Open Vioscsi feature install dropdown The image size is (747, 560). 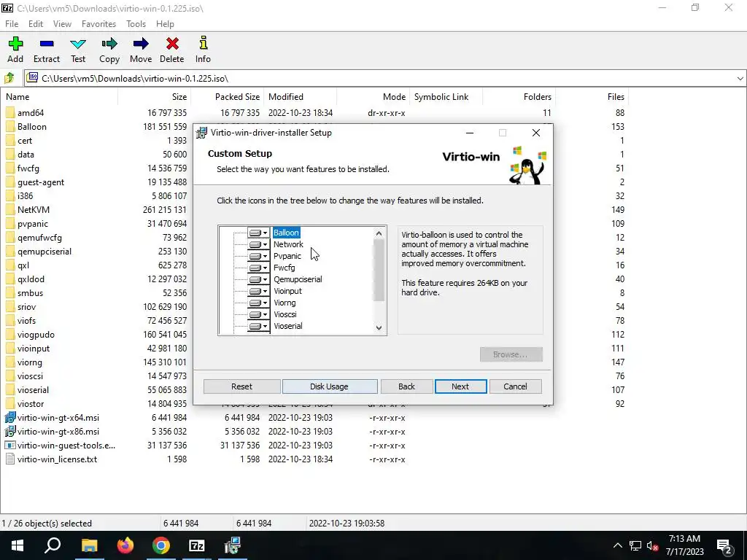click(258, 314)
